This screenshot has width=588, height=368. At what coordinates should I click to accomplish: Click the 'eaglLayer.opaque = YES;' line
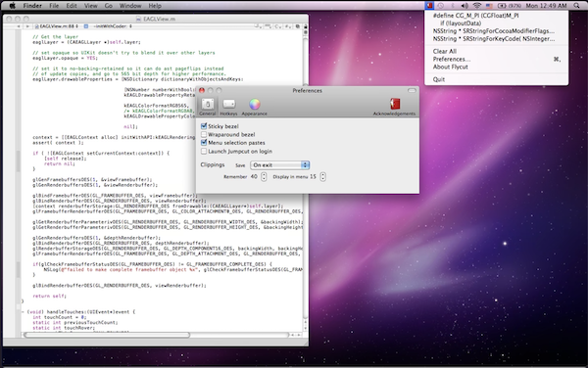click(65, 58)
